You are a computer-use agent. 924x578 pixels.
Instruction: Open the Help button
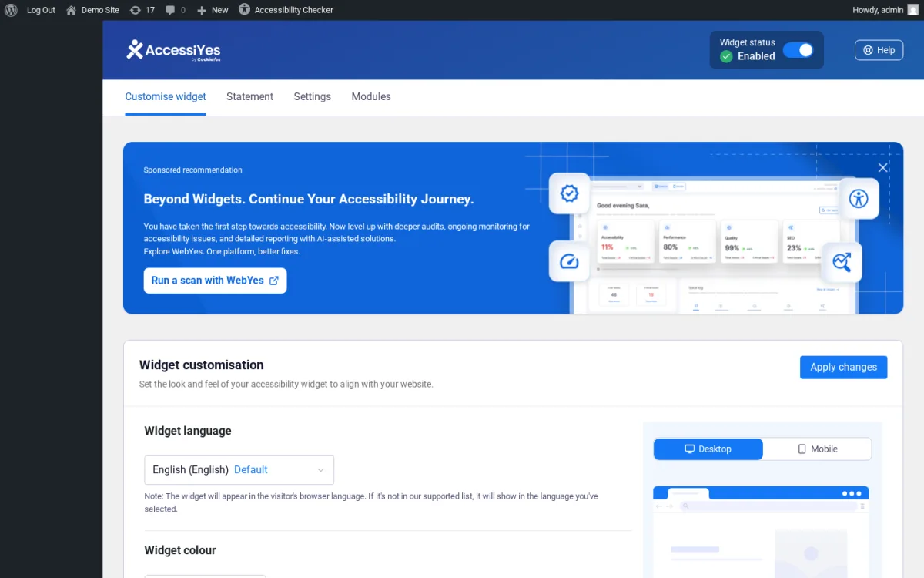pos(879,50)
